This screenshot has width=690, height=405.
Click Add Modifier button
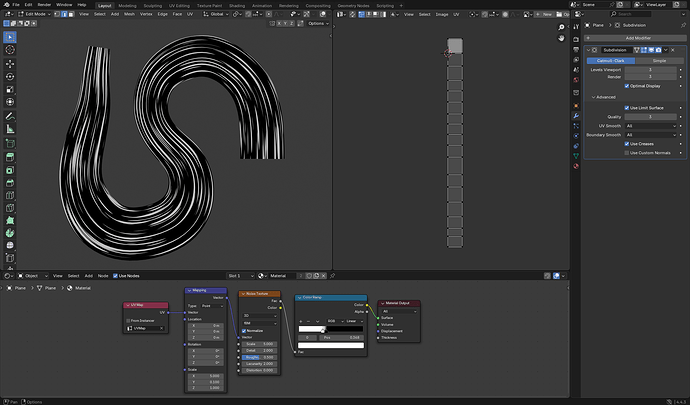click(x=635, y=38)
